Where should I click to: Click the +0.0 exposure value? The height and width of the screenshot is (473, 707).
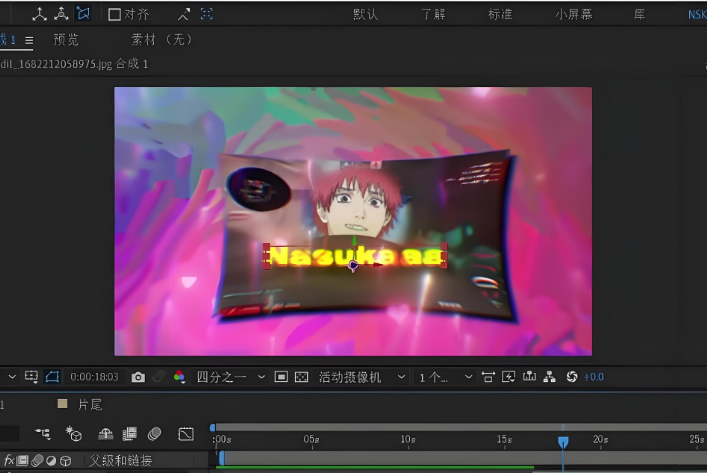594,377
